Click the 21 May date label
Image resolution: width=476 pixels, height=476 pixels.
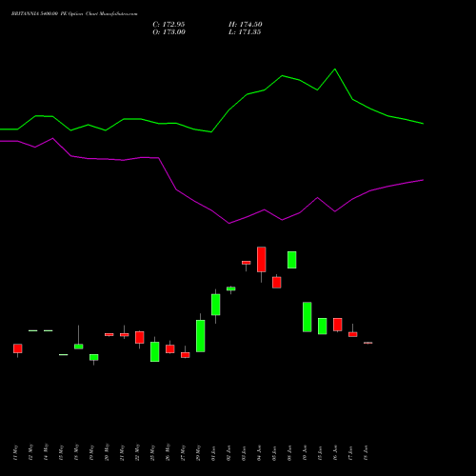[x=122, y=452]
